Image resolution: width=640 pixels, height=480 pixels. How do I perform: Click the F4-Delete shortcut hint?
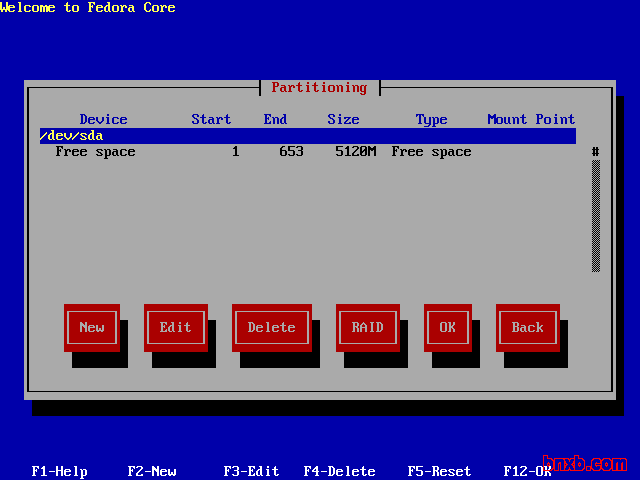click(x=340, y=471)
